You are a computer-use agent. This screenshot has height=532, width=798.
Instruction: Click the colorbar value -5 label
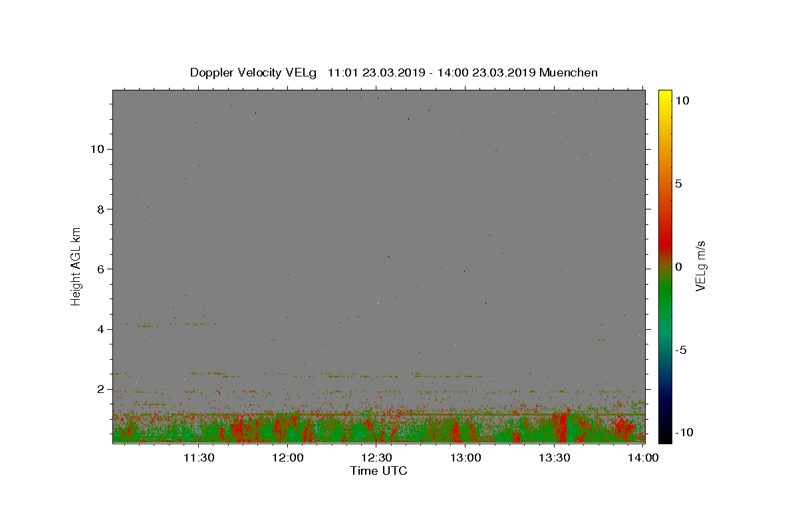(x=680, y=350)
